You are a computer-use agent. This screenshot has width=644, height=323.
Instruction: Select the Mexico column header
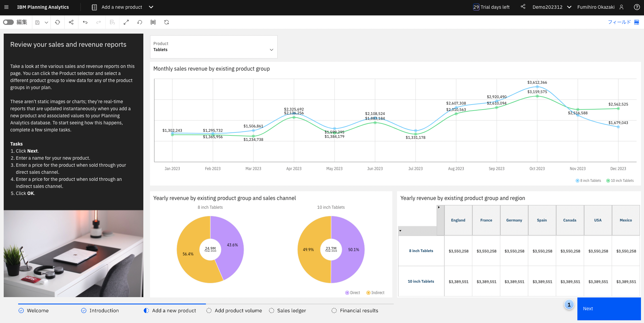(626, 220)
